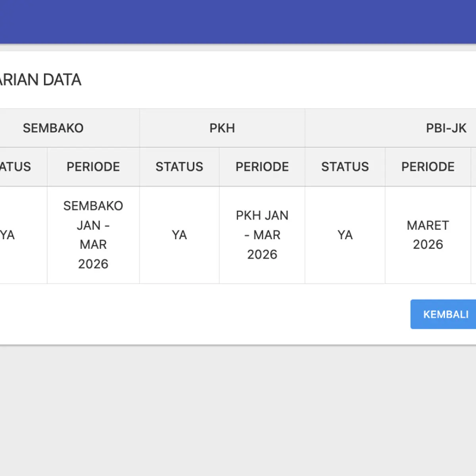This screenshot has width=476, height=476.
Task: Select the SEMBAKO JAN - MAR 2026 cell
Action: (x=93, y=235)
